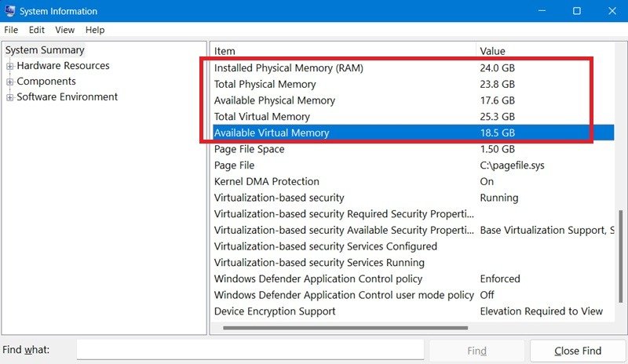Select Hardware Resources tree item

click(63, 66)
